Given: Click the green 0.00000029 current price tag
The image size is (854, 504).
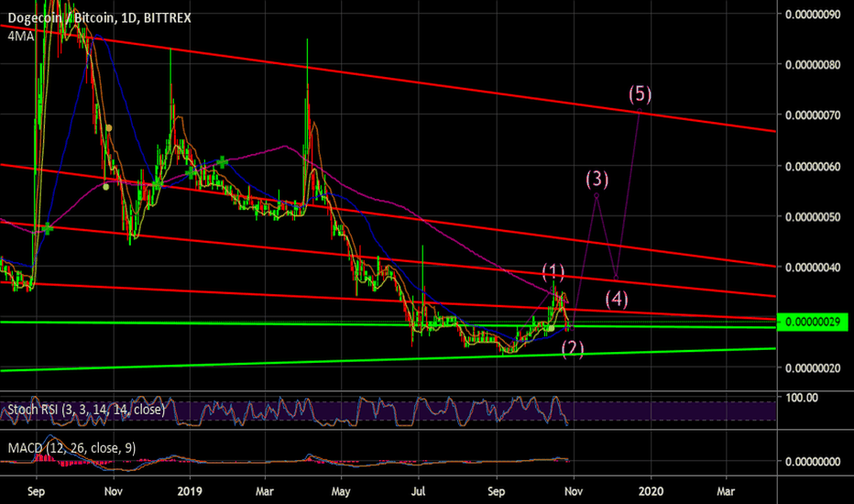Looking at the screenshot, I should pos(812,322).
